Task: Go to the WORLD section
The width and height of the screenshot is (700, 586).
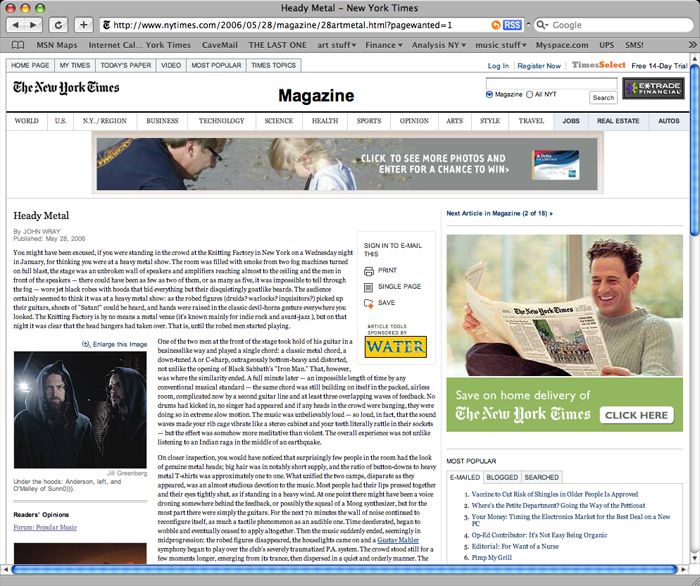Action: point(26,121)
